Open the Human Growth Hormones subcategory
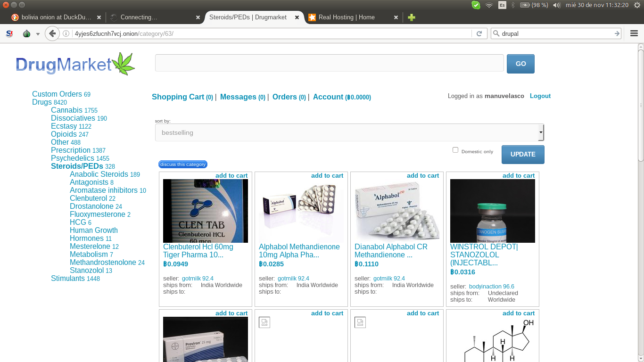Screen dimensions: 644x362 point(94,234)
